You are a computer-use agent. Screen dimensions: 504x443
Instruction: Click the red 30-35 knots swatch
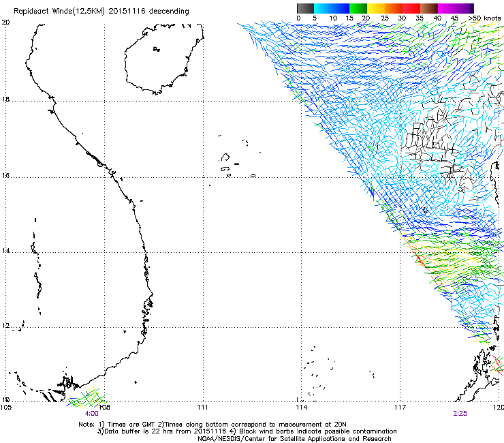click(x=411, y=8)
